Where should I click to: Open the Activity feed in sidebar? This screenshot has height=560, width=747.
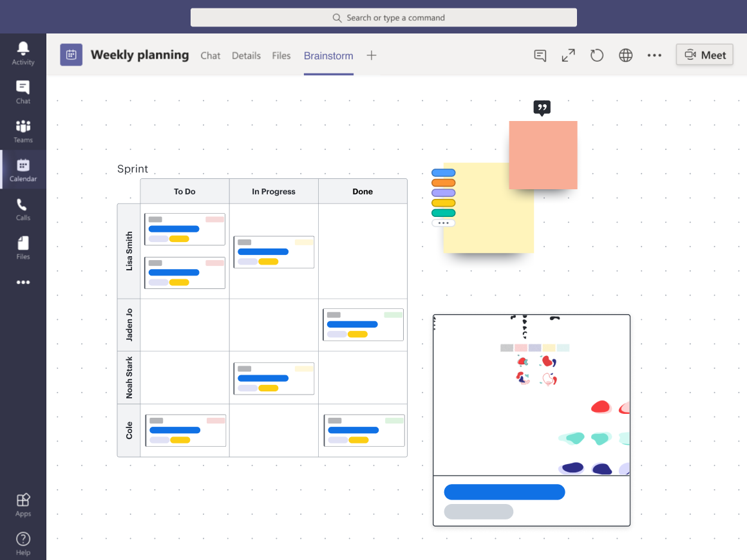(23, 53)
